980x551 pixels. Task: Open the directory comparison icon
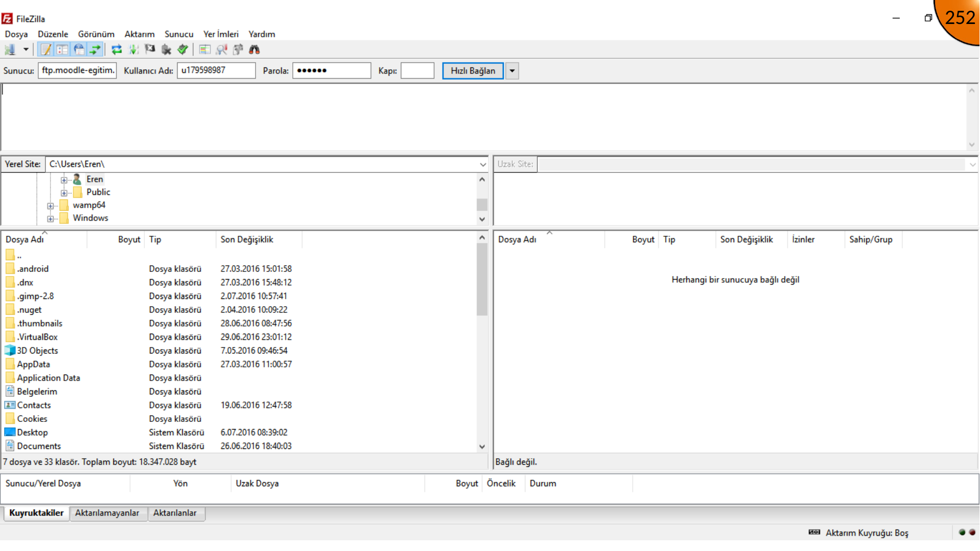tap(205, 49)
